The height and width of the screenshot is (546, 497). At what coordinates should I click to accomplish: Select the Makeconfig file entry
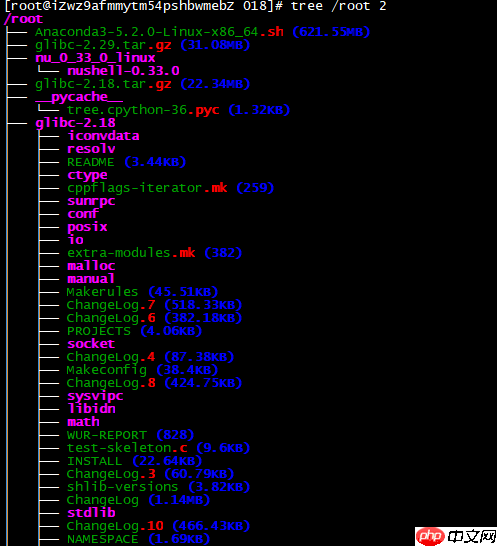click(x=107, y=370)
